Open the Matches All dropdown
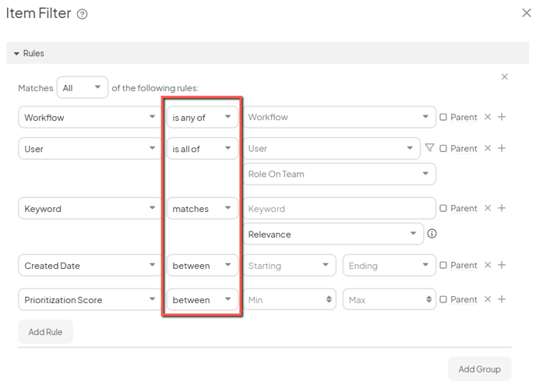Screen dimensions: 536x392 click(x=82, y=88)
